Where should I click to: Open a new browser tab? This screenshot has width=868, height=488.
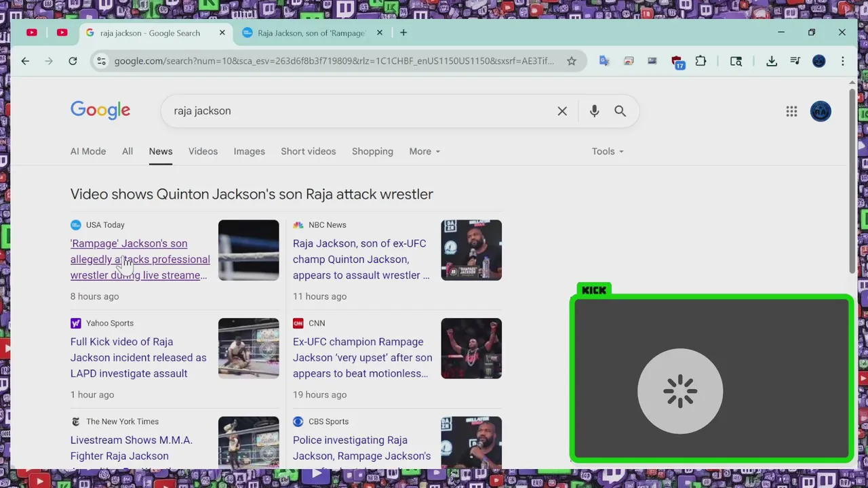click(x=403, y=33)
